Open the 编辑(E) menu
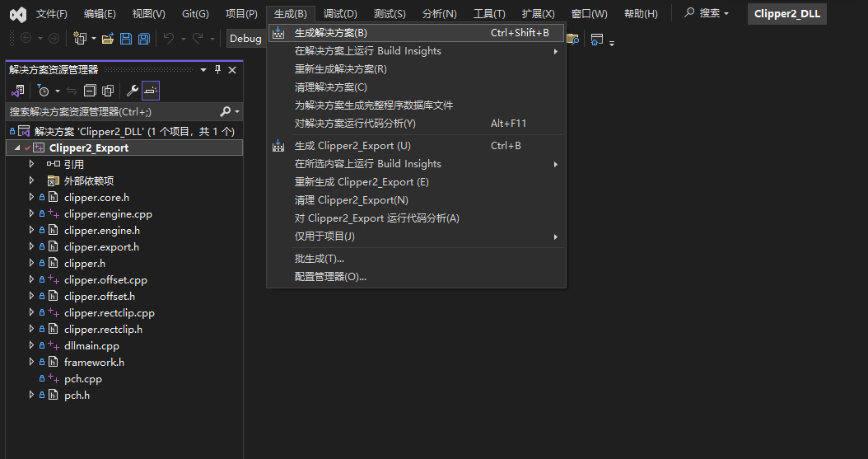 pyautogui.click(x=100, y=14)
